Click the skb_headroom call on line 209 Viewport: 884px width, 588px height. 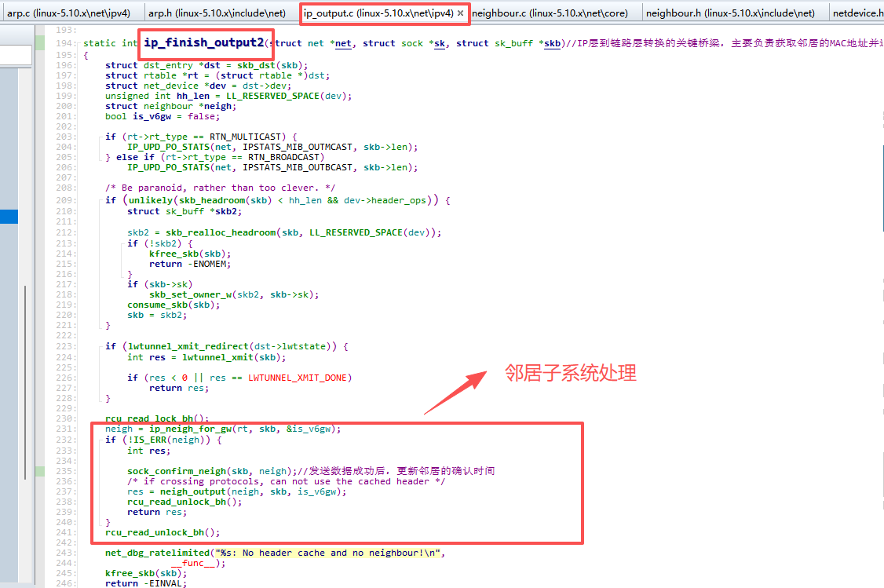[x=212, y=200]
